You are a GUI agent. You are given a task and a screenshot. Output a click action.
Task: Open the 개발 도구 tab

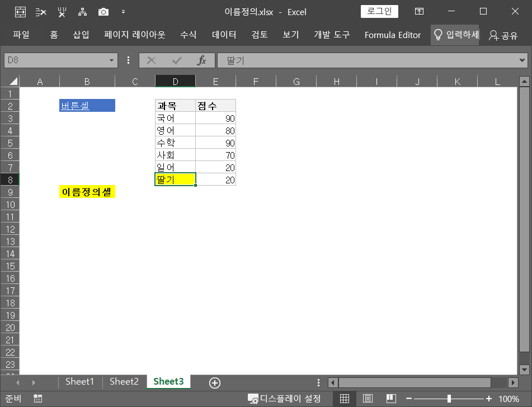pyautogui.click(x=332, y=35)
